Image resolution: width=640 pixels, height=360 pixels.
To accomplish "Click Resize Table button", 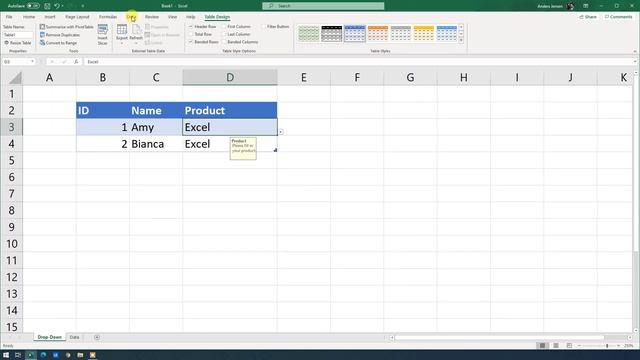I will point(18,42).
